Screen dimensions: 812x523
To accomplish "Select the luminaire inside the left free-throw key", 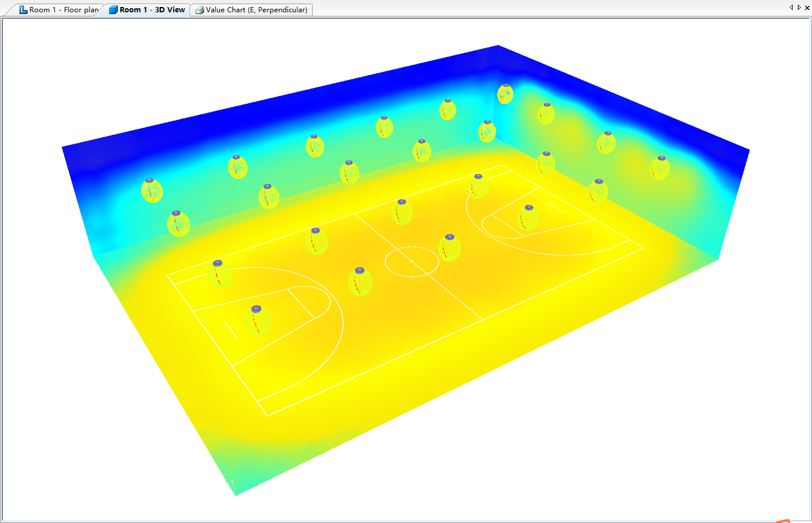I will point(257,320).
